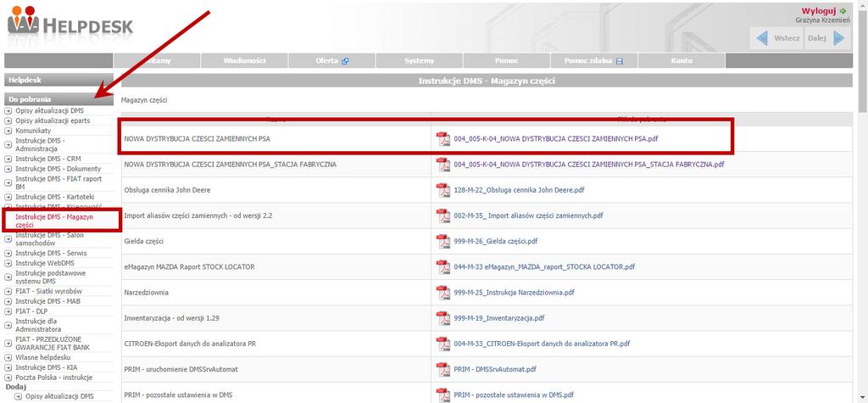Open the Oferta tab
This screenshot has height=403, width=868.
pyautogui.click(x=332, y=61)
